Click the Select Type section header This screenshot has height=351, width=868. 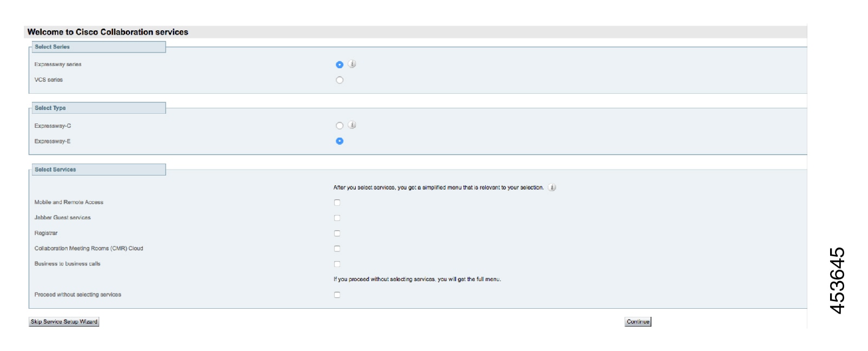tap(98, 108)
